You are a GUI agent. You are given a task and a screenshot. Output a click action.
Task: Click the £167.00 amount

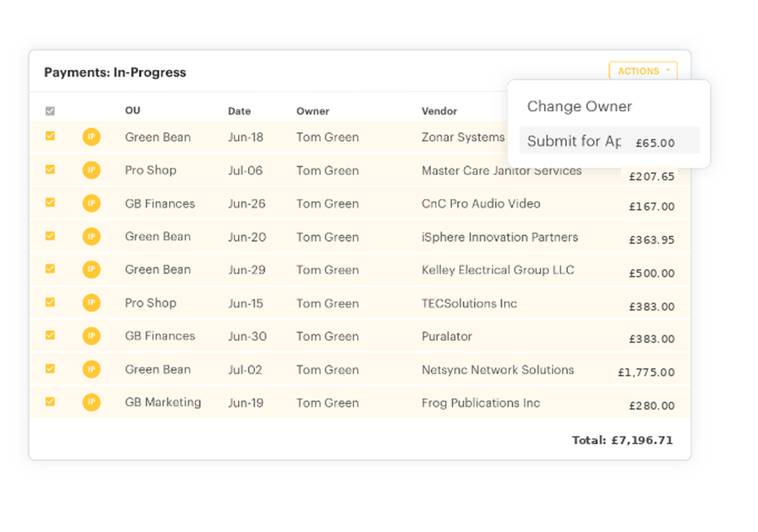click(x=652, y=206)
